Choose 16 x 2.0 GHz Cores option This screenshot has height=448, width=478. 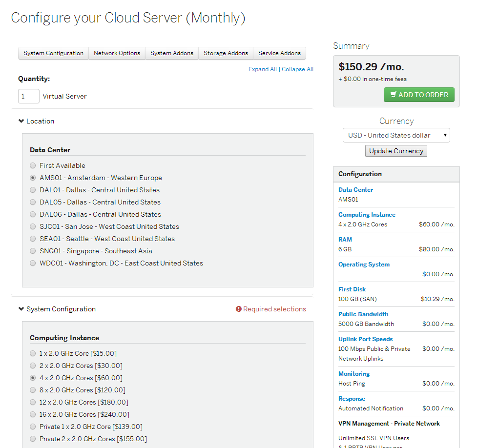click(32, 414)
